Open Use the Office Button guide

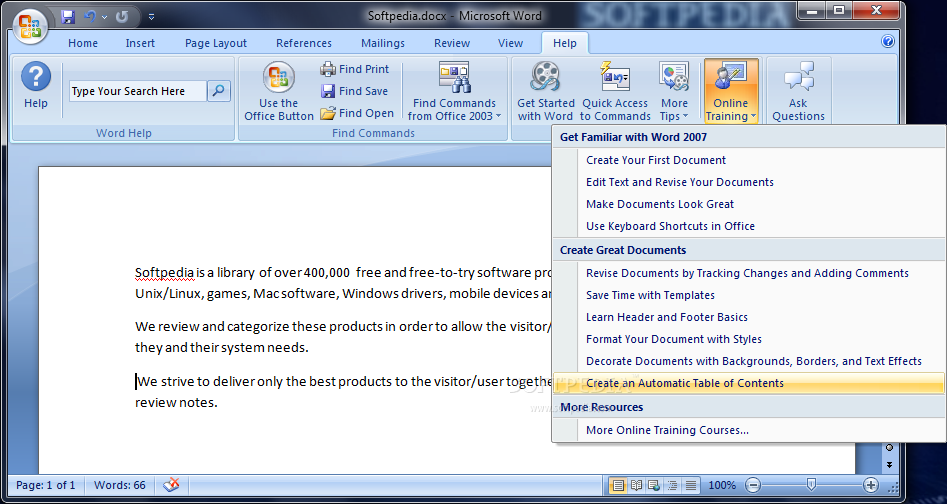pos(279,91)
